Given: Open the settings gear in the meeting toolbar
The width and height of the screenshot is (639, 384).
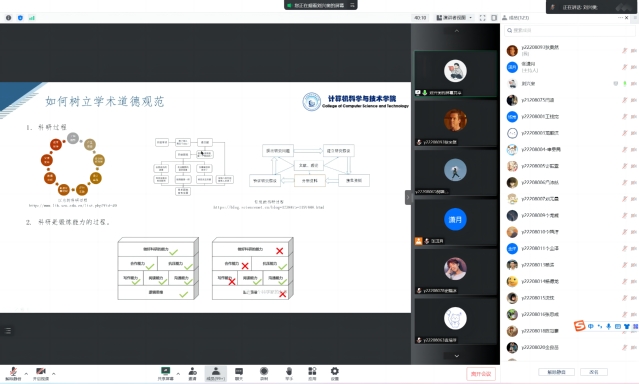Looking at the screenshot, I should pos(335,373).
